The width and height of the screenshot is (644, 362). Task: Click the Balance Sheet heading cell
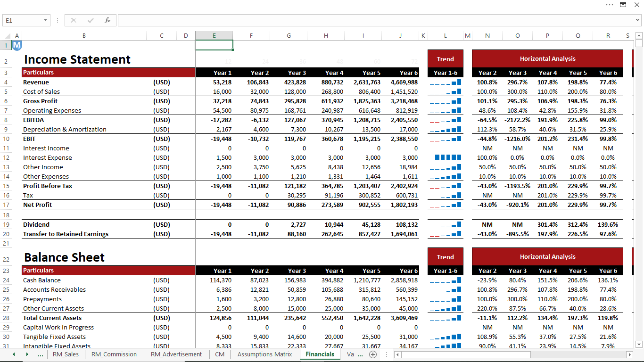65,257
